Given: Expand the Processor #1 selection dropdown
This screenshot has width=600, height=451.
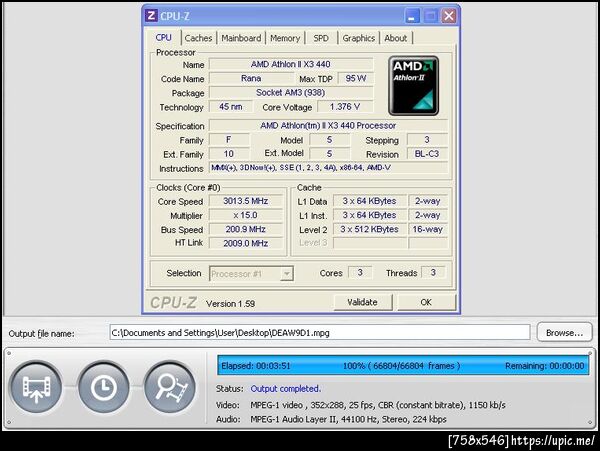Looking at the screenshot, I should [x=286, y=274].
